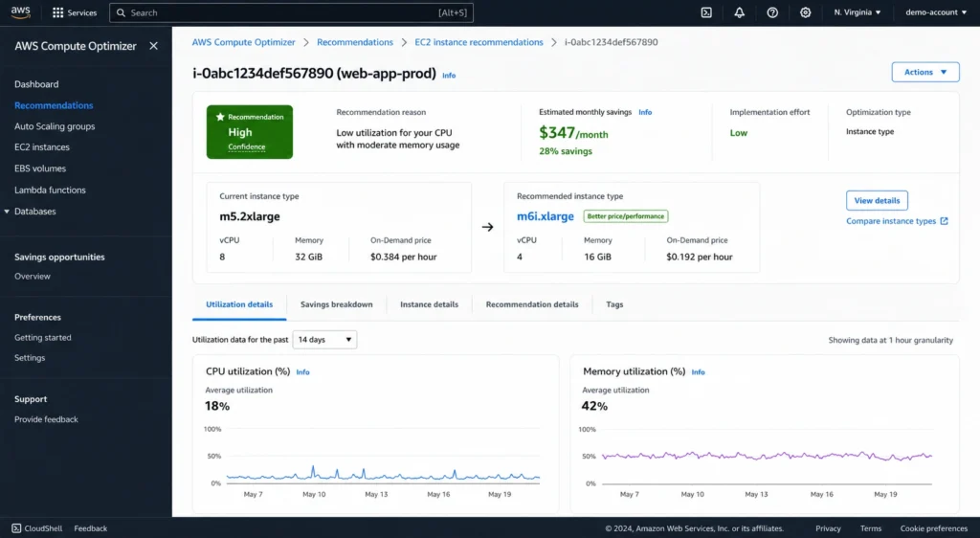The image size is (980, 538).
Task: Open Compare instance types link
Action: click(891, 221)
